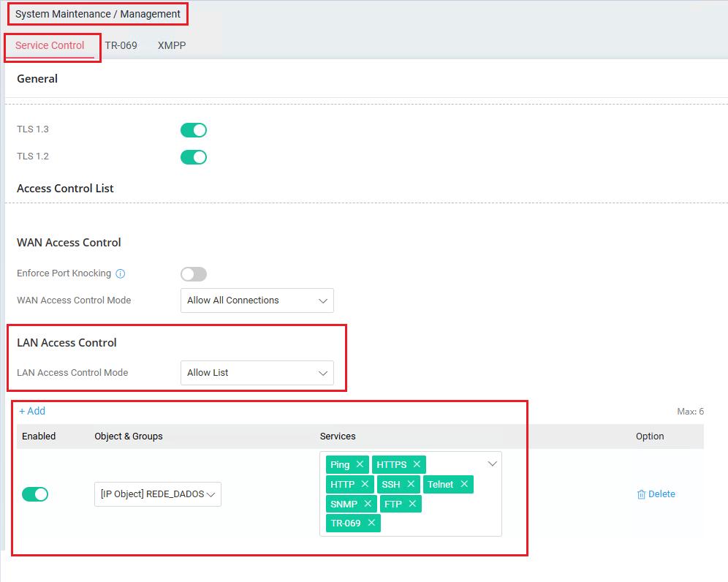Viewport: 728px width, 582px height.
Task: Remove the SNMP service tag
Action: [368, 504]
